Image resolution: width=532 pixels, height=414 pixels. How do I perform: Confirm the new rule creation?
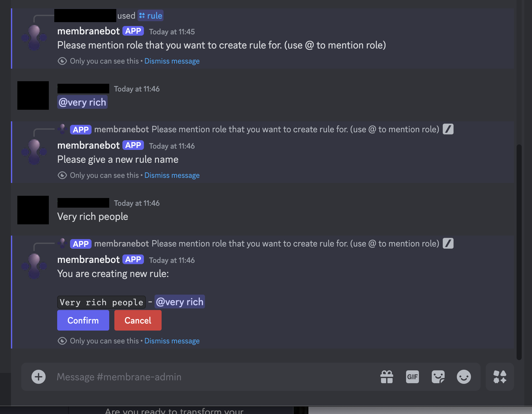point(83,320)
